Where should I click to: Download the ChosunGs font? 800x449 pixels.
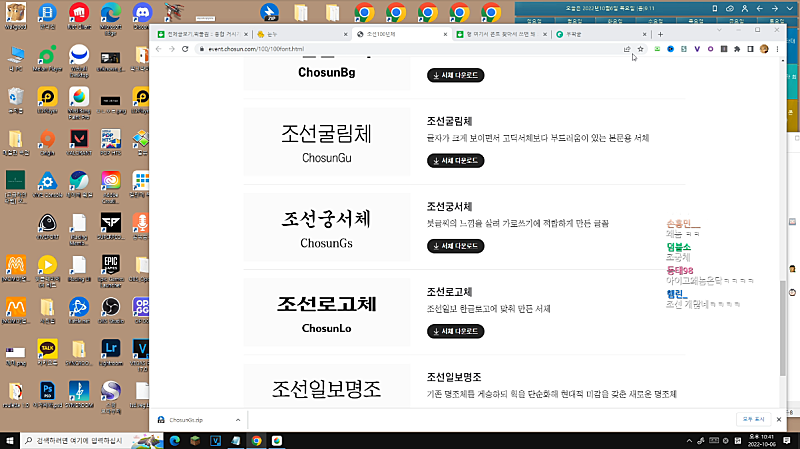click(x=456, y=246)
